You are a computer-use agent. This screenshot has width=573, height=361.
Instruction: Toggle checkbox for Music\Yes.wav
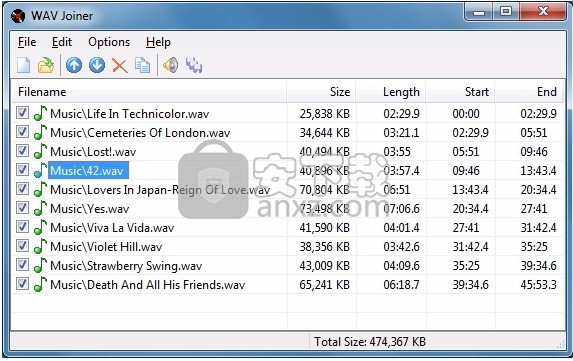[x=22, y=208]
